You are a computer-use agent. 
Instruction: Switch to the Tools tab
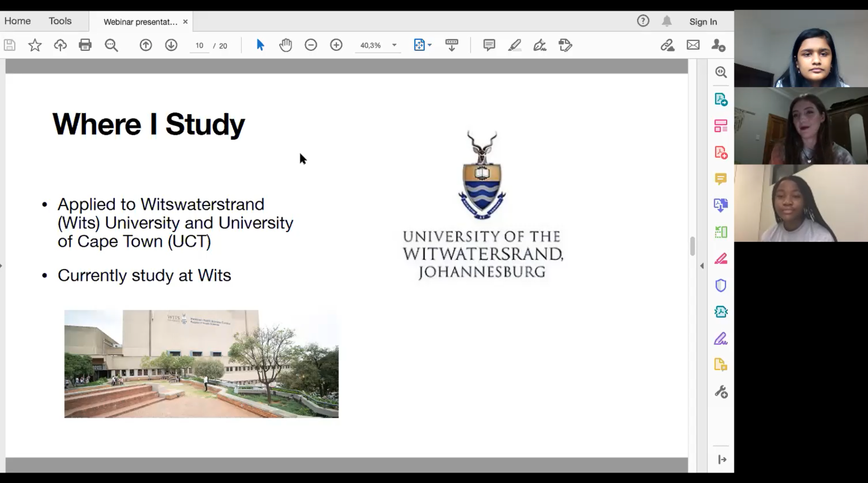(x=60, y=21)
